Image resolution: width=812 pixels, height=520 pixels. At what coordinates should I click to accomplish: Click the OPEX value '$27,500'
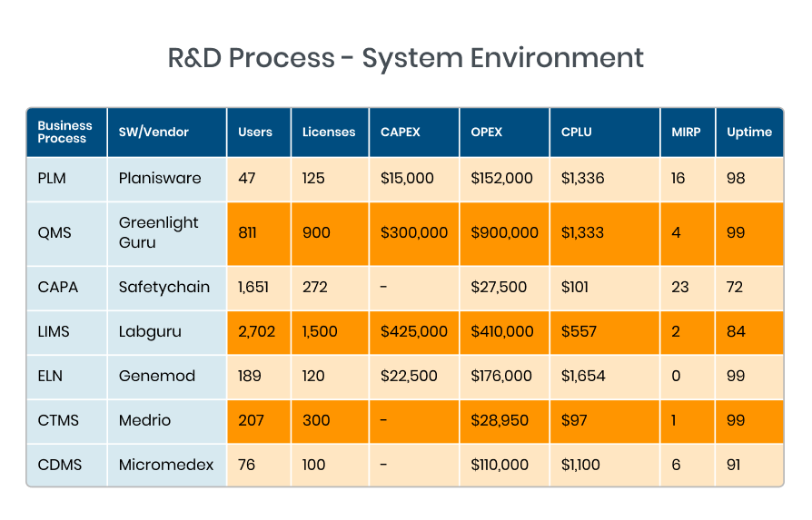[499, 287]
